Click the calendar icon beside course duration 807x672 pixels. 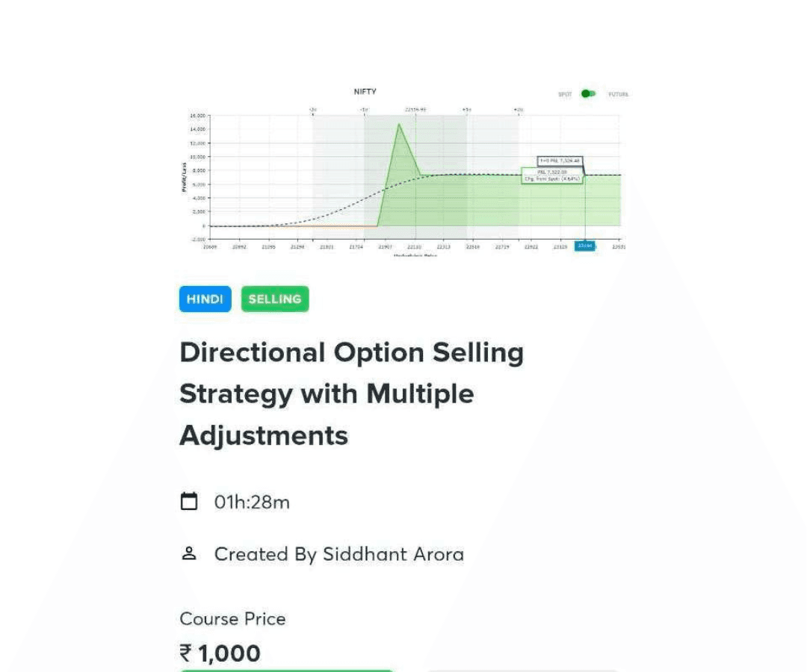190,501
